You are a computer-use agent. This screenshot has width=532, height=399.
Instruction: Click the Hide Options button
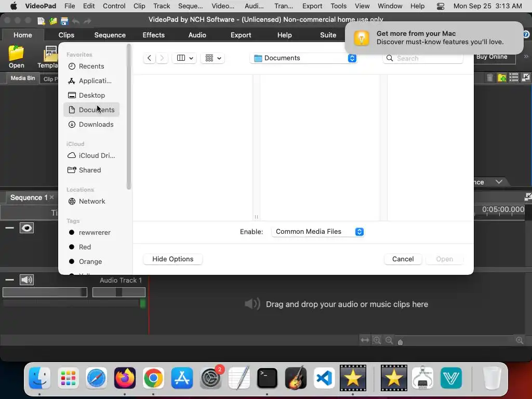click(x=172, y=259)
